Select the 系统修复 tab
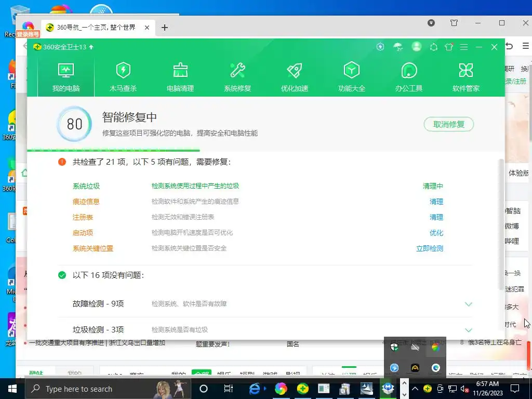This screenshot has width=532, height=399. 237,77
